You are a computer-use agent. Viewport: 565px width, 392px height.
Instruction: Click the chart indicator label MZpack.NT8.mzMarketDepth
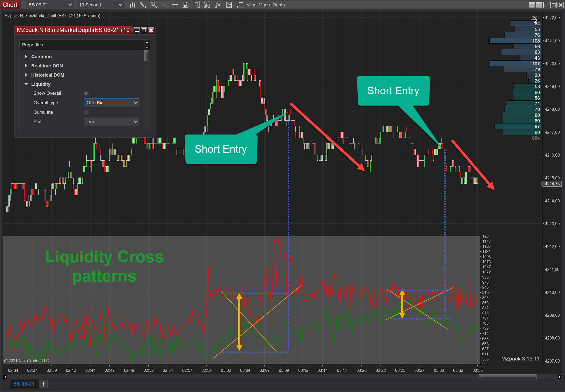(x=52, y=16)
